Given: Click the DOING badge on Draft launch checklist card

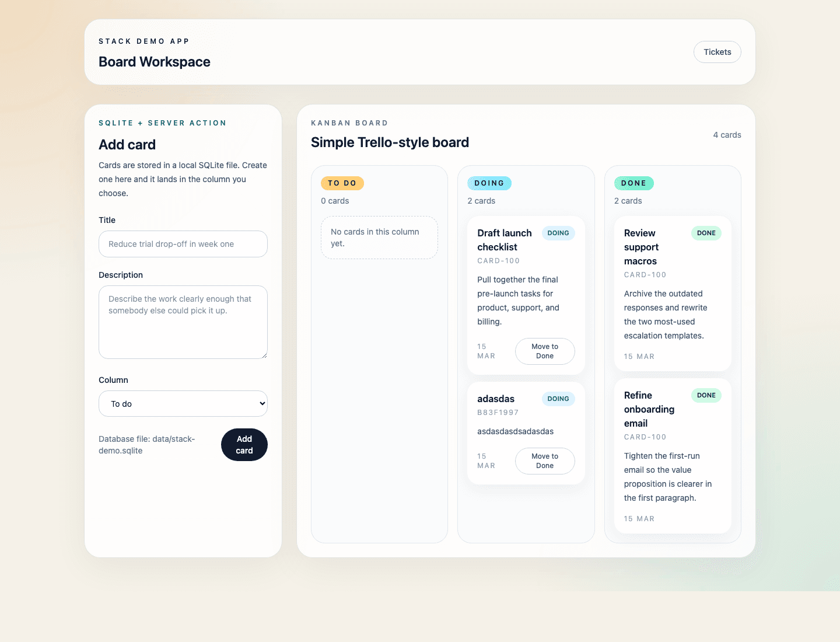Looking at the screenshot, I should tap(558, 233).
